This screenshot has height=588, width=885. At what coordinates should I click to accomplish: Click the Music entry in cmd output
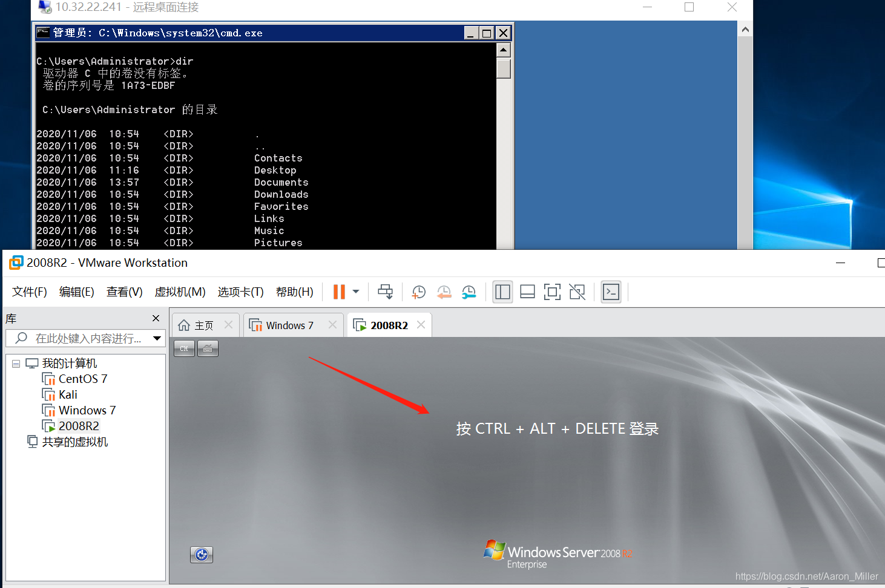coord(269,230)
